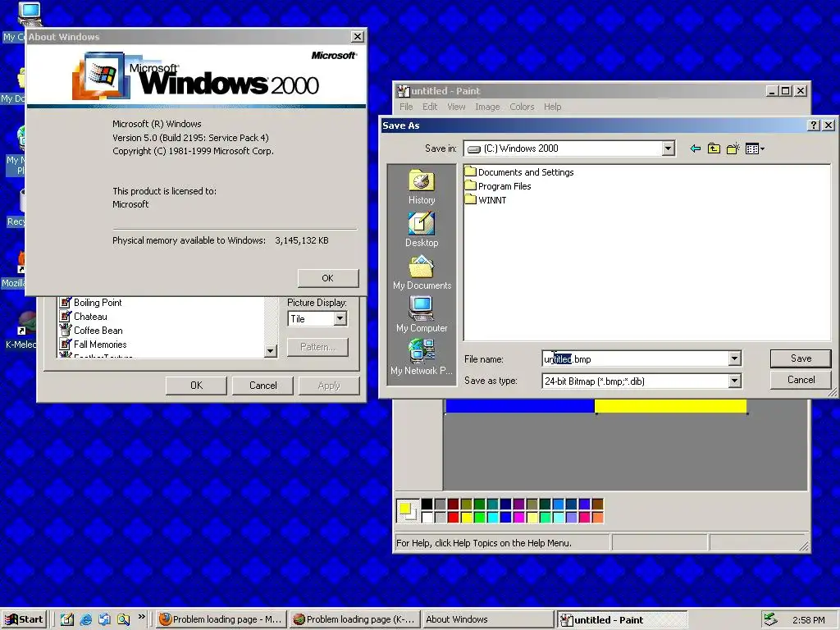Image resolution: width=840 pixels, height=630 pixels.
Task: Open the Save in drive dropdown
Action: coord(668,148)
